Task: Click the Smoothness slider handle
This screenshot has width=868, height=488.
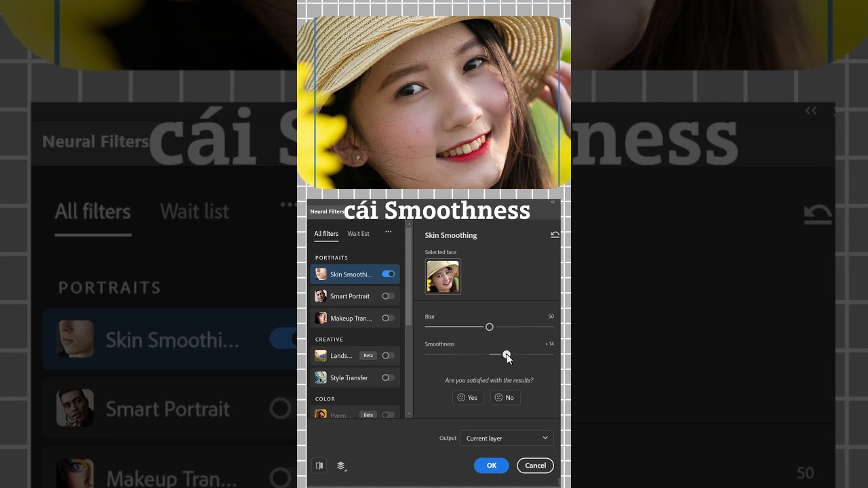Action: 507,354
